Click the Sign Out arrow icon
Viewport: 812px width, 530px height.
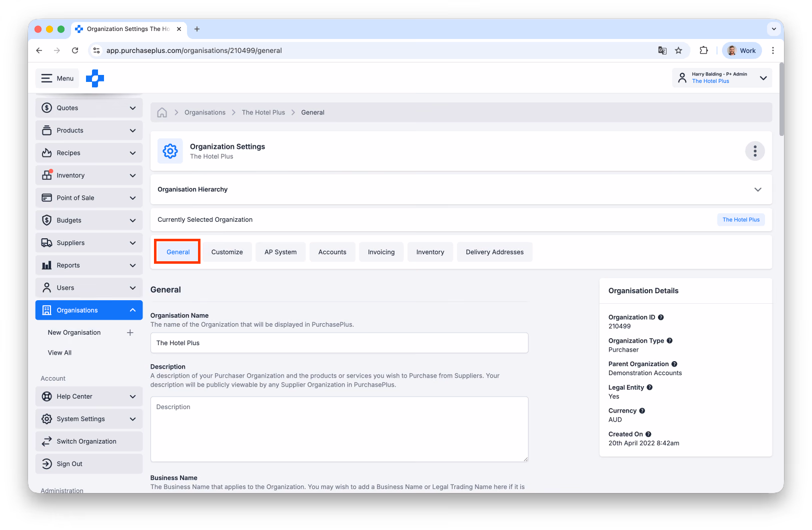[47, 464]
